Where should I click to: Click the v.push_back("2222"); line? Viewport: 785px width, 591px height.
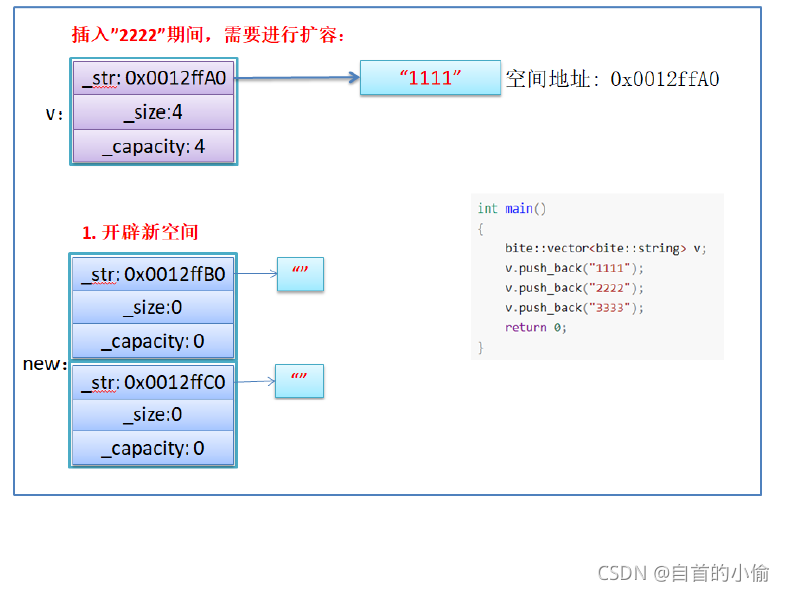click(574, 288)
